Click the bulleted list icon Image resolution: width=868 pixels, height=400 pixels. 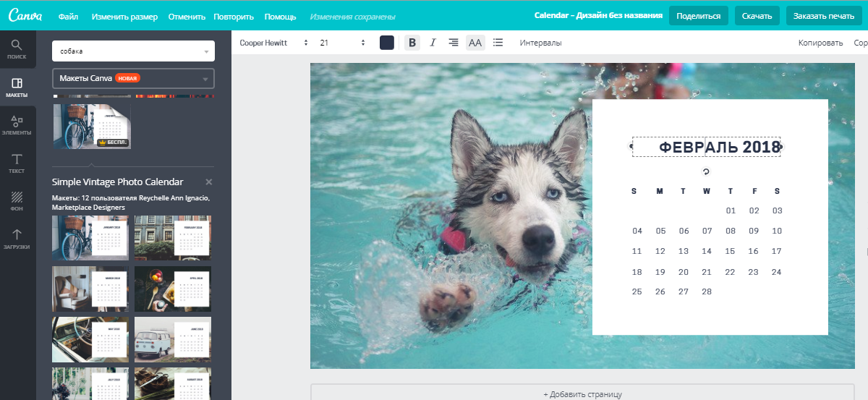pyautogui.click(x=498, y=43)
